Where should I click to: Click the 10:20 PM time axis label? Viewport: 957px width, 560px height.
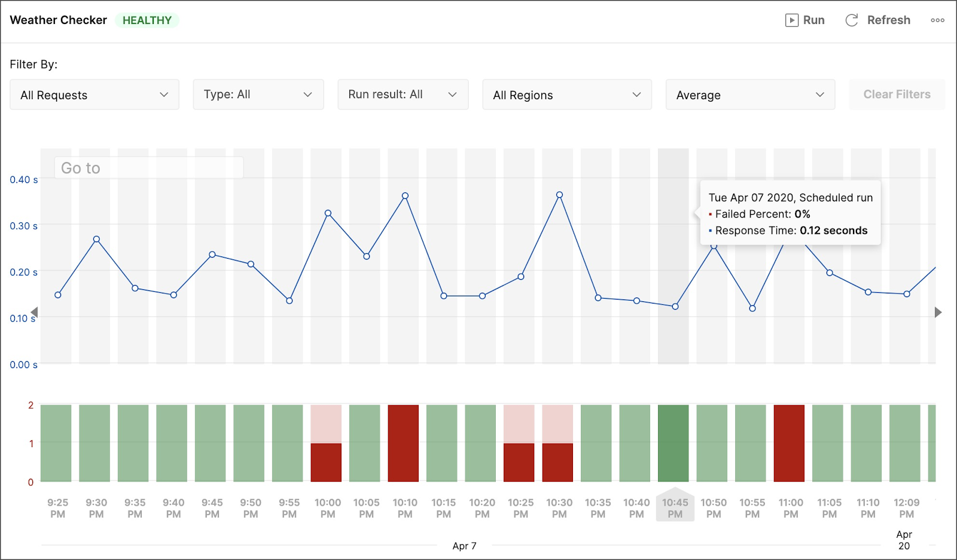pyautogui.click(x=482, y=508)
